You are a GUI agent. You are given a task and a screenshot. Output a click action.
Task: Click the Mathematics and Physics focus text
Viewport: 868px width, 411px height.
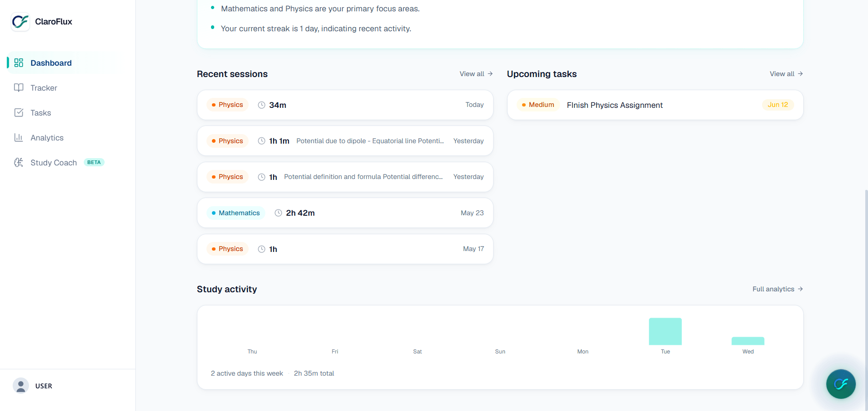click(x=320, y=9)
